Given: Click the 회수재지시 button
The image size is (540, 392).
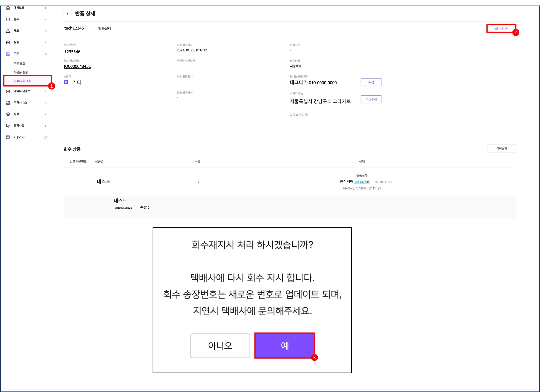Looking at the screenshot, I should pyautogui.click(x=501, y=28).
